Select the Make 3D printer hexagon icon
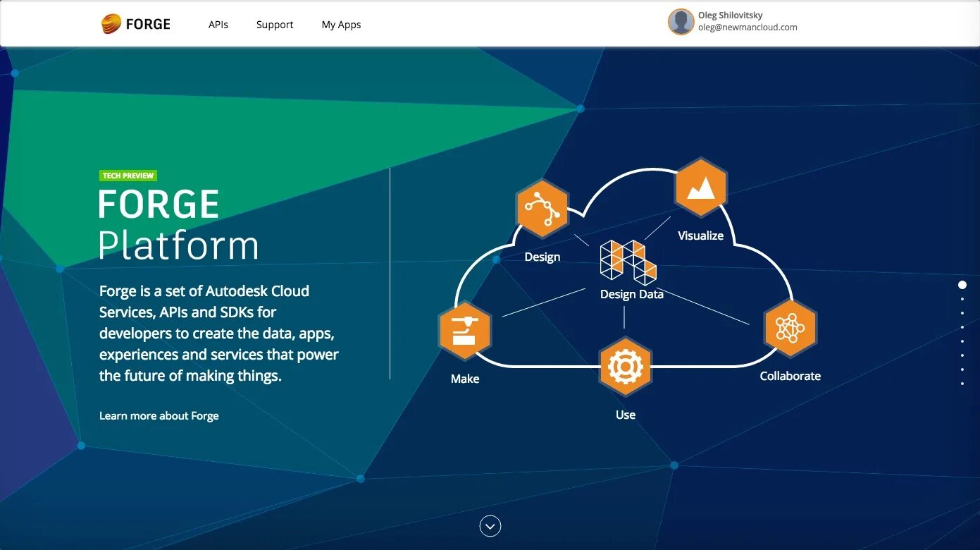 click(x=464, y=331)
